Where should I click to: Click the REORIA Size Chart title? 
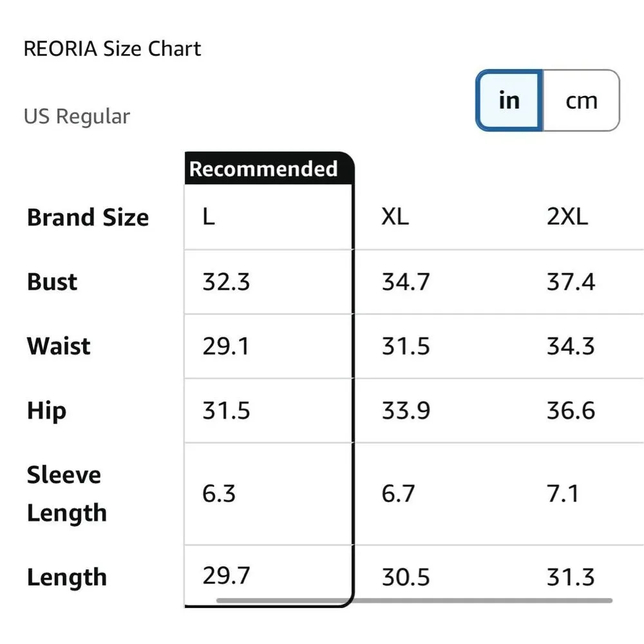coord(112,49)
